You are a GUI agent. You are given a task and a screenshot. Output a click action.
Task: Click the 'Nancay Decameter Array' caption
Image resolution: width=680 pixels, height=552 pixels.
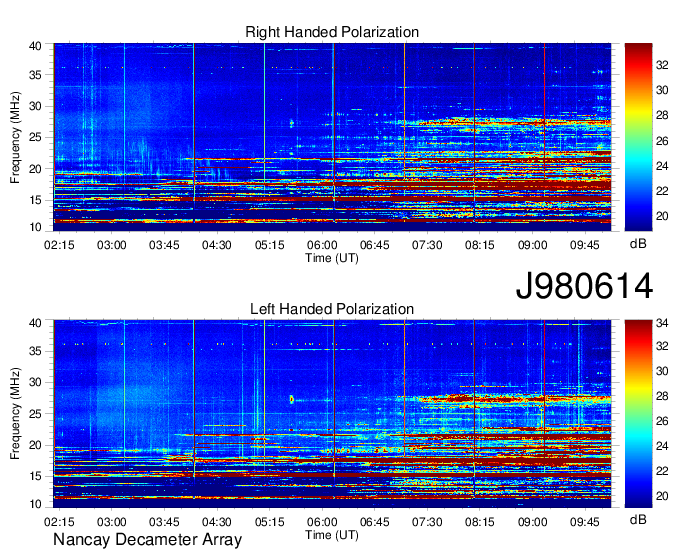pos(147,540)
